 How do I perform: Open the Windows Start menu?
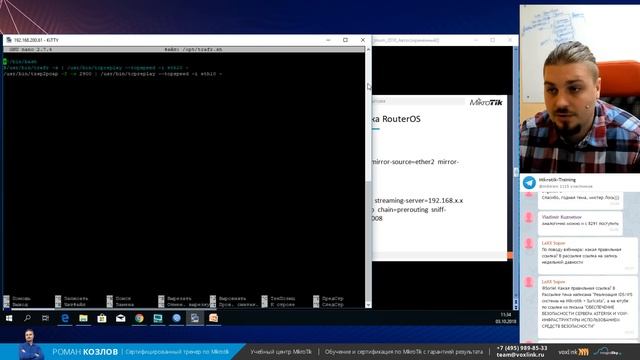point(9,318)
